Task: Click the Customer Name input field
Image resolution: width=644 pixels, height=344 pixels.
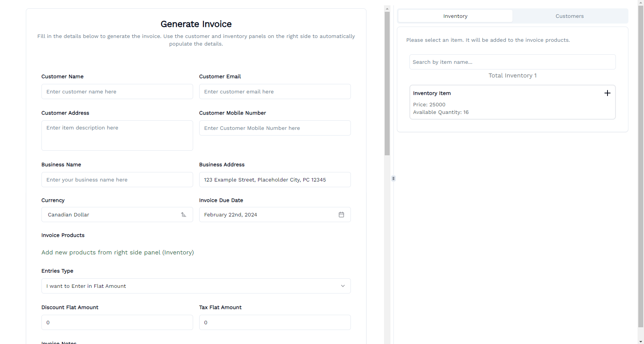Action: pyautogui.click(x=117, y=92)
